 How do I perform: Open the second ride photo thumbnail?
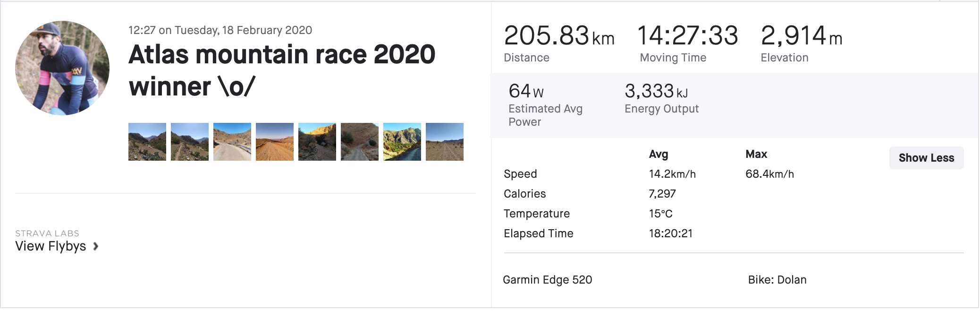pyautogui.click(x=190, y=142)
